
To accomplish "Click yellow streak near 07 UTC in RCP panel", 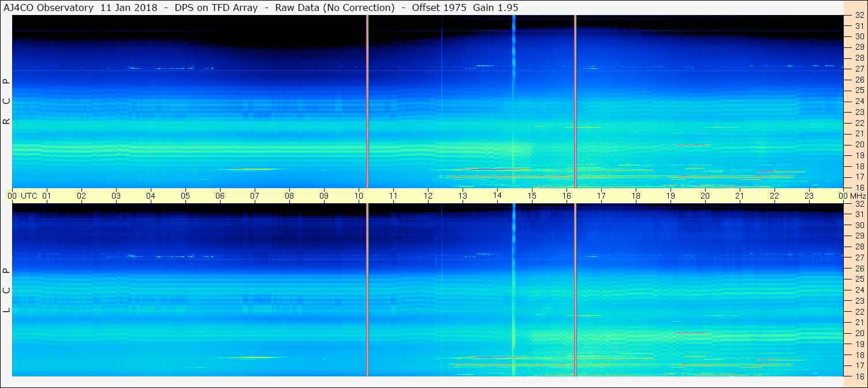I will click(252, 169).
